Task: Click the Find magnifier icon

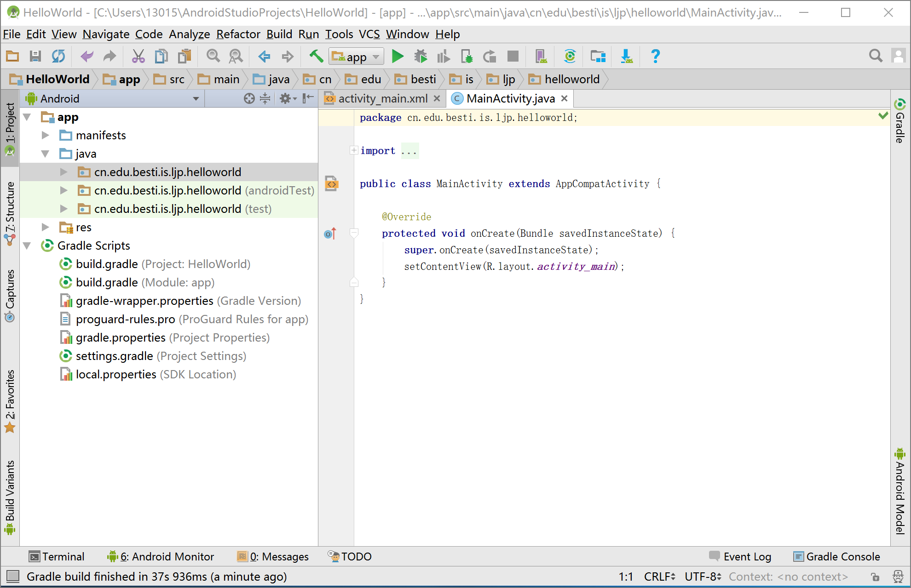Action: coord(213,57)
